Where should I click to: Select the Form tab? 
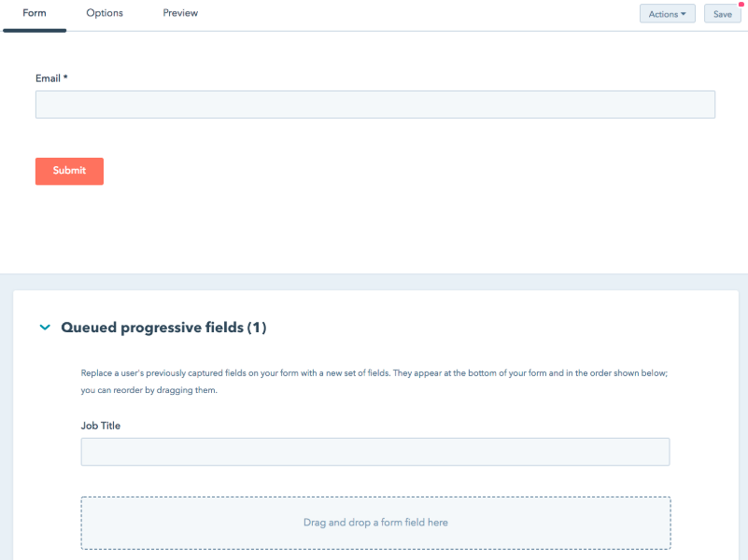pyautogui.click(x=34, y=13)
